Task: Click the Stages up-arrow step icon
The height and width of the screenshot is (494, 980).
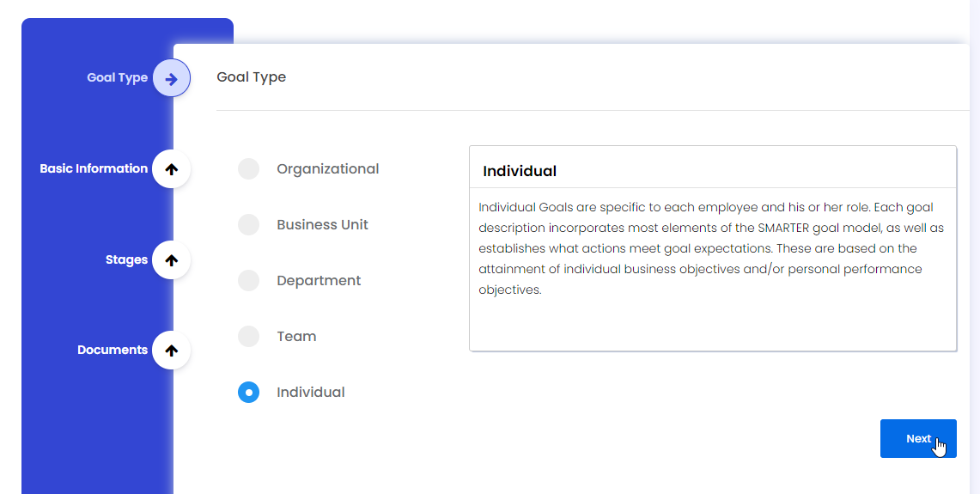Action: (171, 260)
